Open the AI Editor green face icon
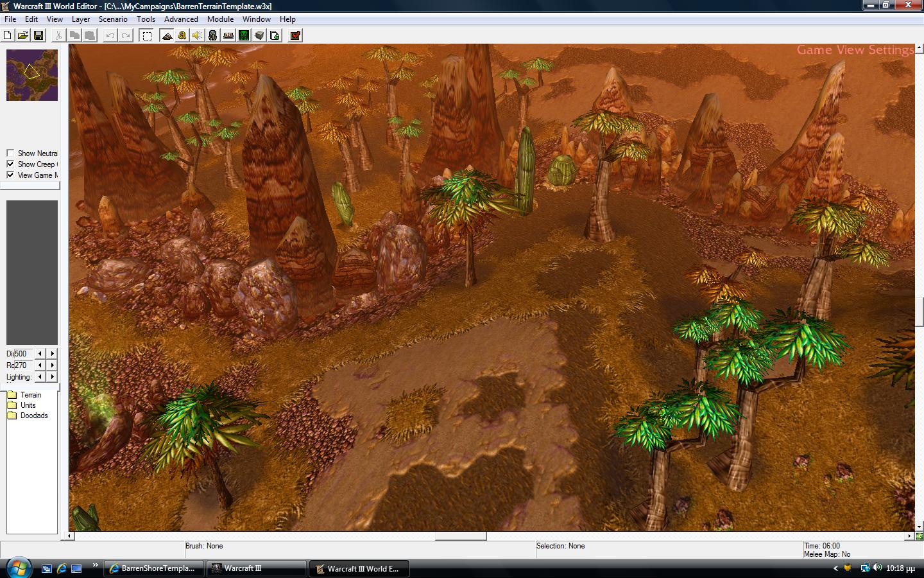Screen dimensions: 924x578 click(x=244, y=35)
